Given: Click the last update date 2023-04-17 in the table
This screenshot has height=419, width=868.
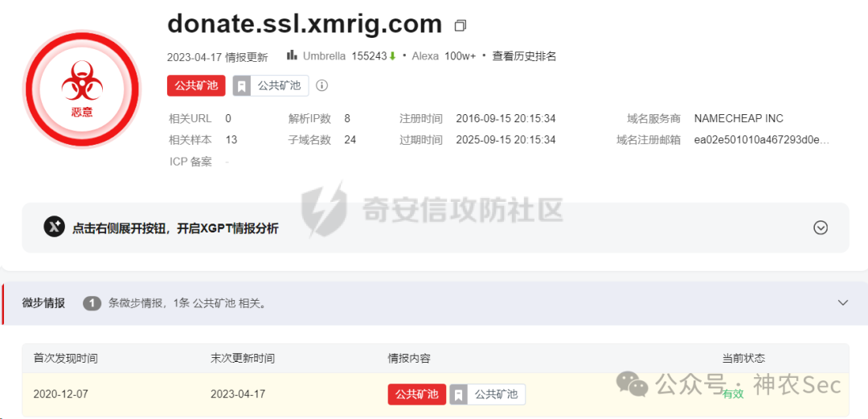Looking at the screenshot, I should (238, 395).
